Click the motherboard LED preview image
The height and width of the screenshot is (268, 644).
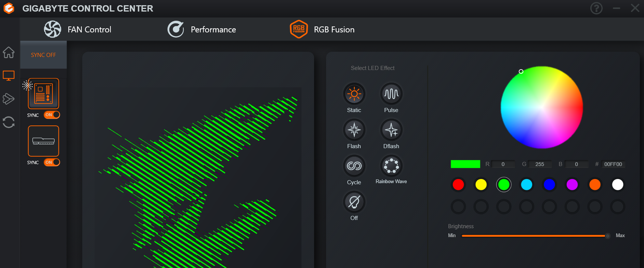click(x=198, y=178)
